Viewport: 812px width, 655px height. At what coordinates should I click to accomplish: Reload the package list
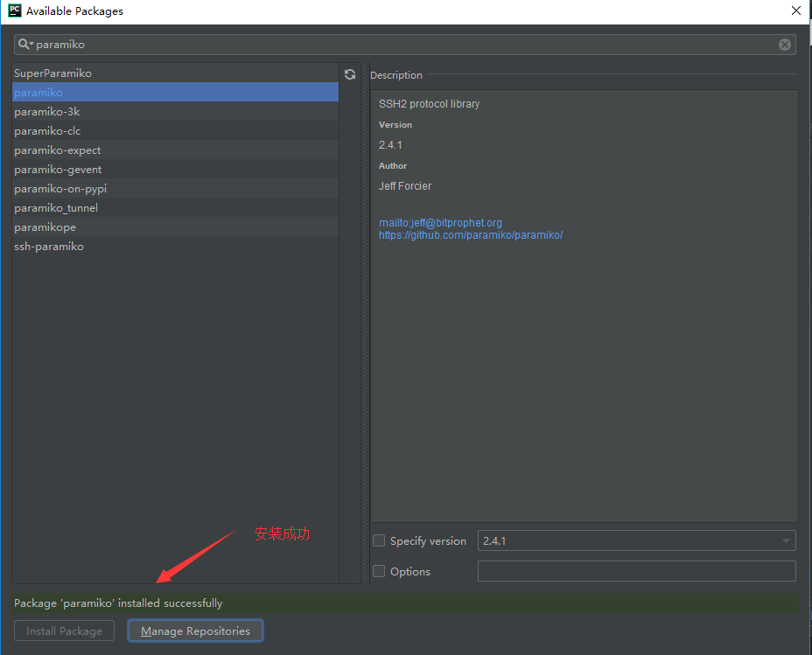350,74
